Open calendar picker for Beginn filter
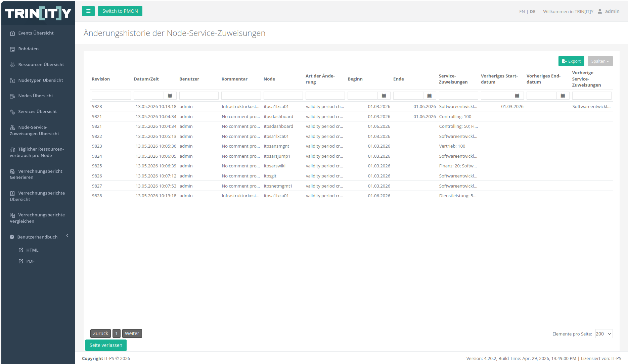 click(x=384, y=96)
